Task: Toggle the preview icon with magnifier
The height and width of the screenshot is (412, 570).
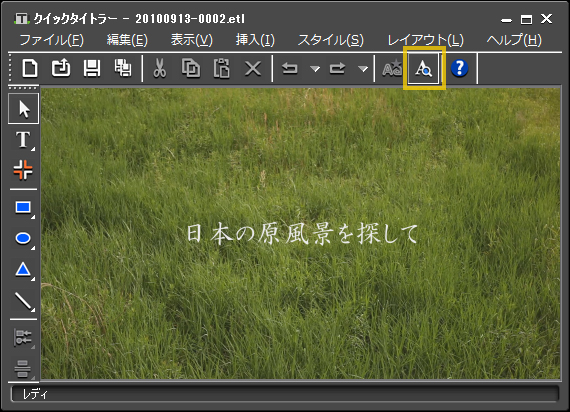Action: tap(424, 68)
